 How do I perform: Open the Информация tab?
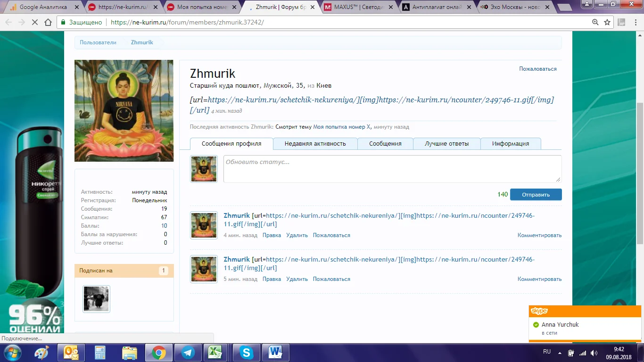[511, 144]
